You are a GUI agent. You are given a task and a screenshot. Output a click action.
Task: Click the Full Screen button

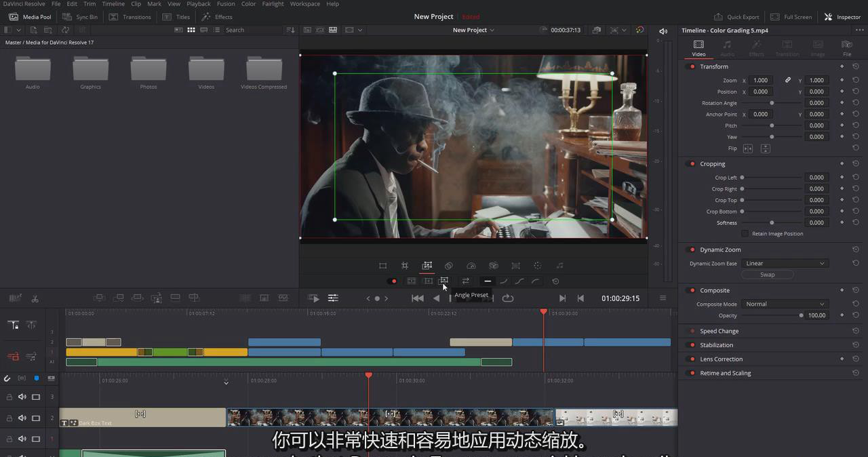pyautogui.click(x=791, y=17)
